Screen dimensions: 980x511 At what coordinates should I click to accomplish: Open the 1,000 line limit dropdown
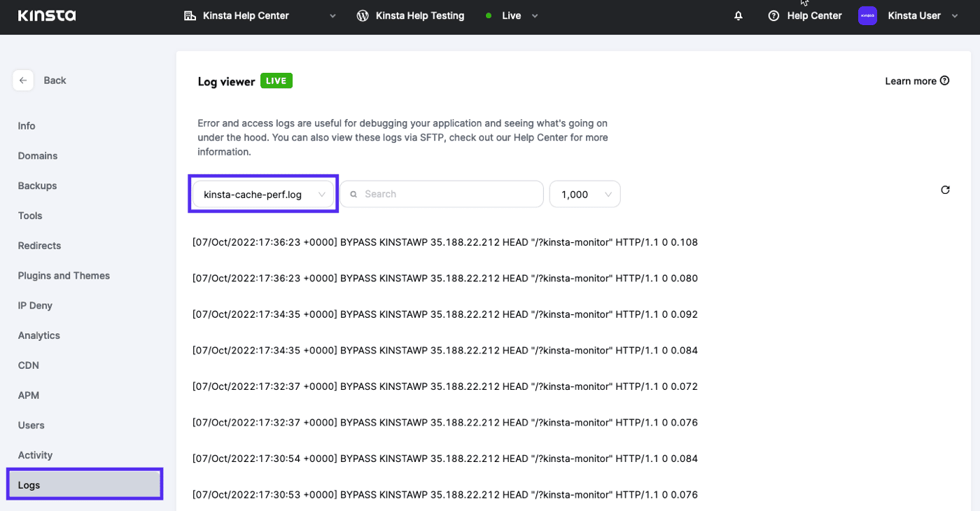click(584, 194)
